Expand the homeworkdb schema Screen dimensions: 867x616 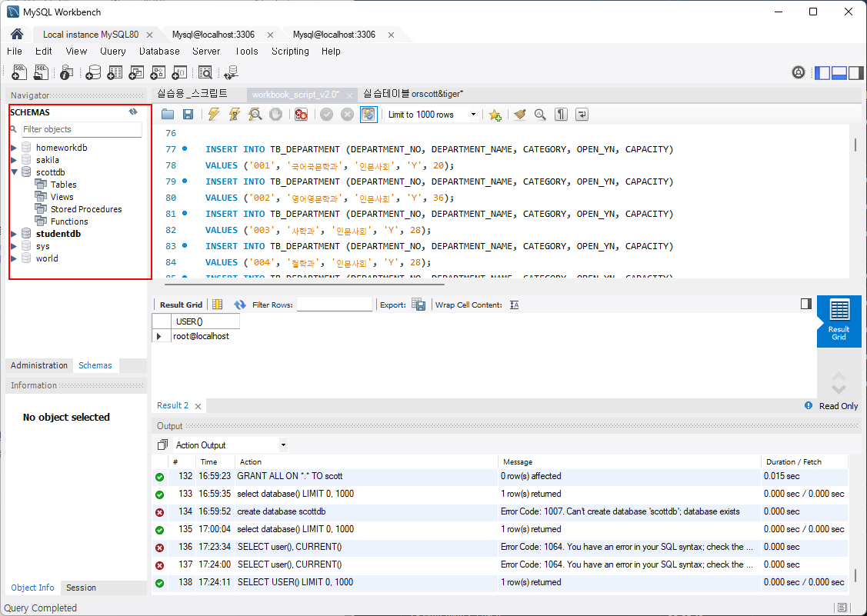click(x=14, y=148)
